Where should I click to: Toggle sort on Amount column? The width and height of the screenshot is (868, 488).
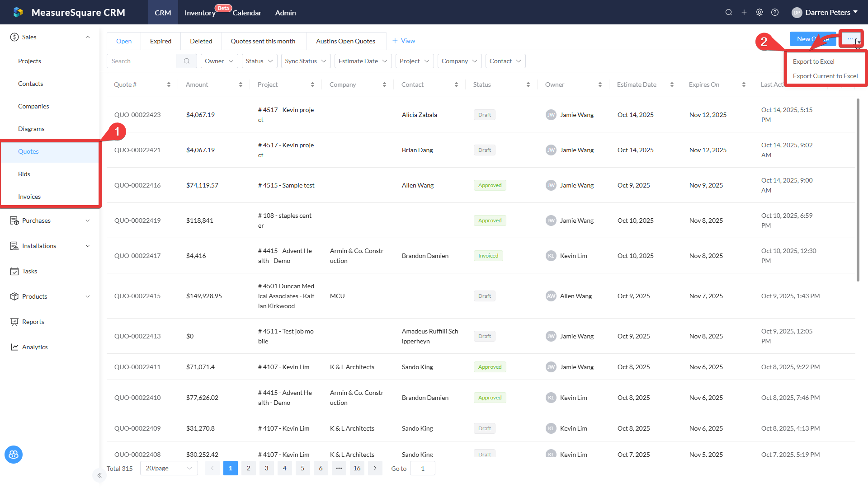(241, 84)
